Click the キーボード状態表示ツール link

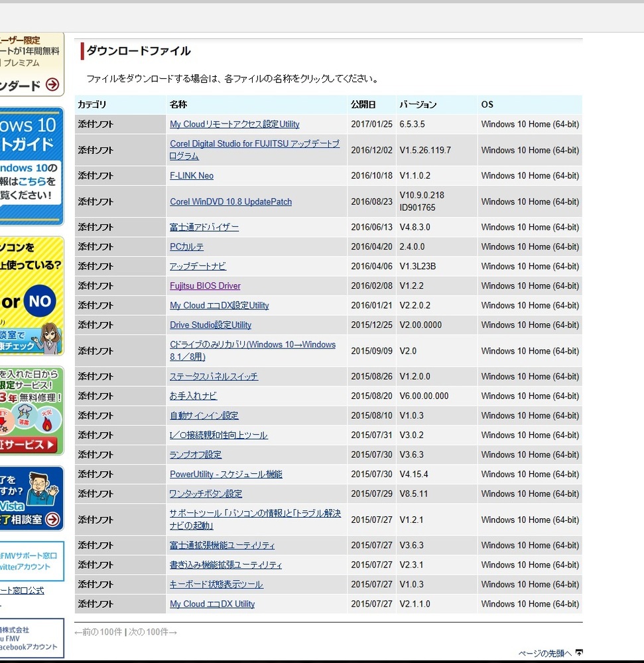click(x=216, y=584)
